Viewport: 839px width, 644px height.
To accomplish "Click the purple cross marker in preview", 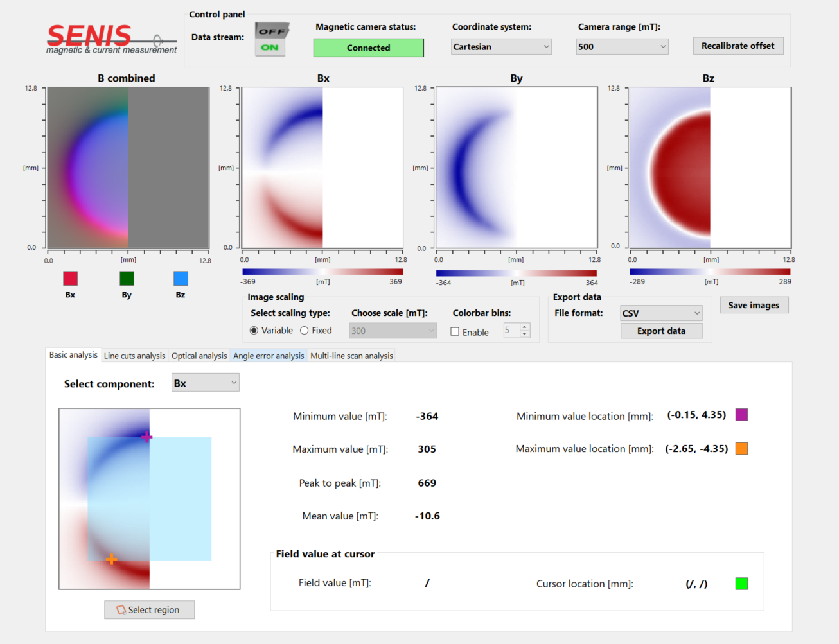I will click(146, 437).
